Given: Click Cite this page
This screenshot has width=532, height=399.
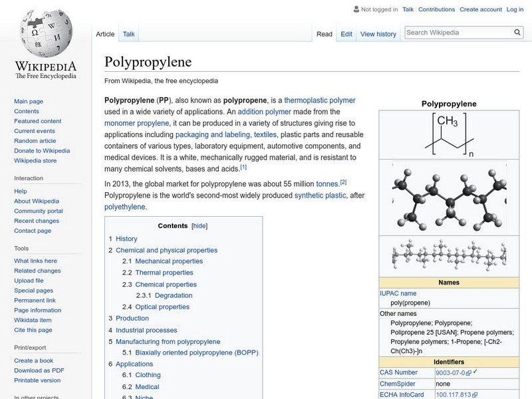Looking at the screenshot, I should click(x=33, y=330).
